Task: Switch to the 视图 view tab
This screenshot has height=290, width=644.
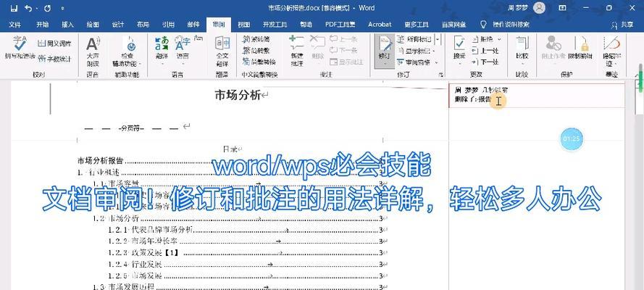Action: point(244,25)
